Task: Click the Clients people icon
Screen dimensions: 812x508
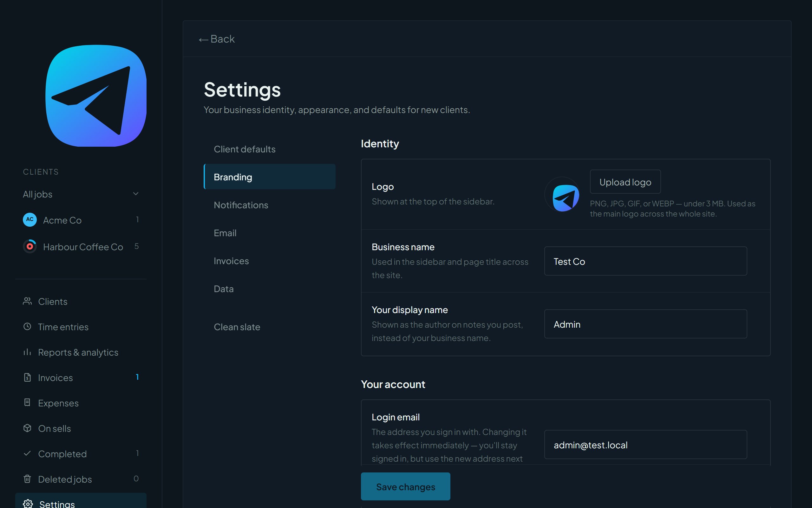Action: point(27,301)
